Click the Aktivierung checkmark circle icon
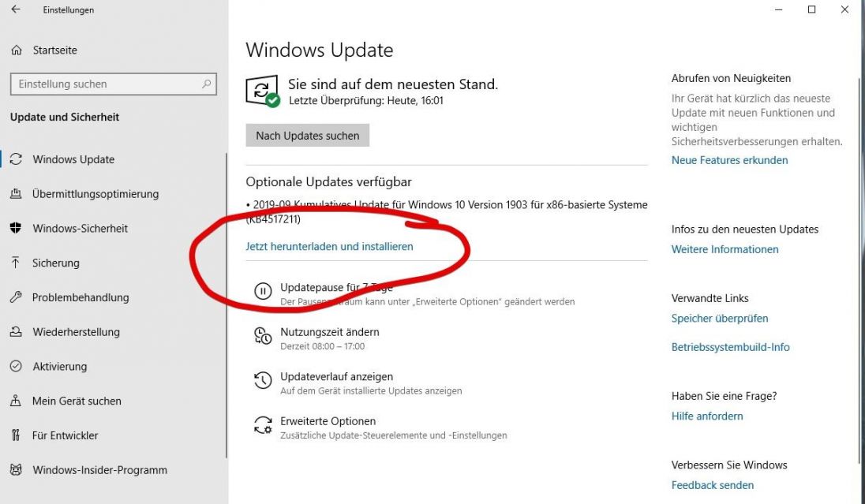This screenshot has height=504, width=865. tap(16, 366)
